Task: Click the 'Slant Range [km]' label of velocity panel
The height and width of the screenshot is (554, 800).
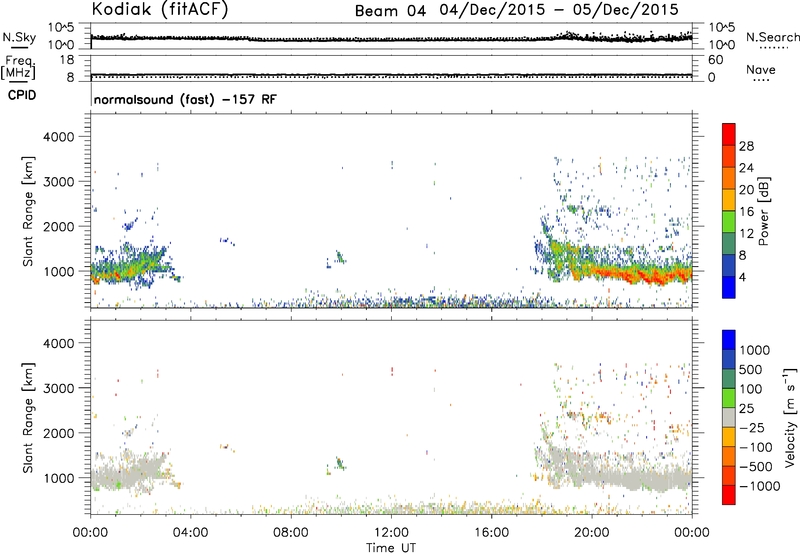Action: coord(28,418)
